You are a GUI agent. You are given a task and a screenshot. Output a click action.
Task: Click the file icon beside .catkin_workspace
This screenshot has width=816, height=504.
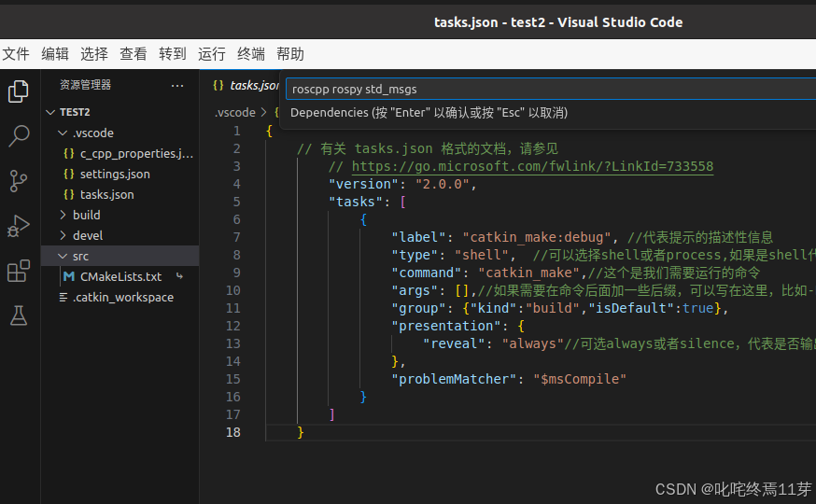click(63, 297)
